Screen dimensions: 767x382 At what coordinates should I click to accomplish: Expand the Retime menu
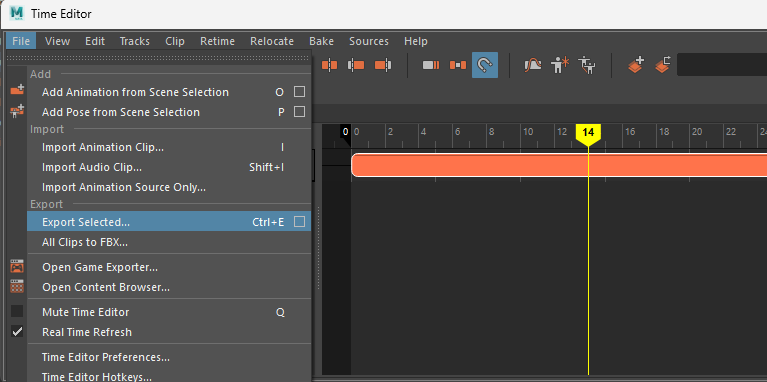(217, 41)
